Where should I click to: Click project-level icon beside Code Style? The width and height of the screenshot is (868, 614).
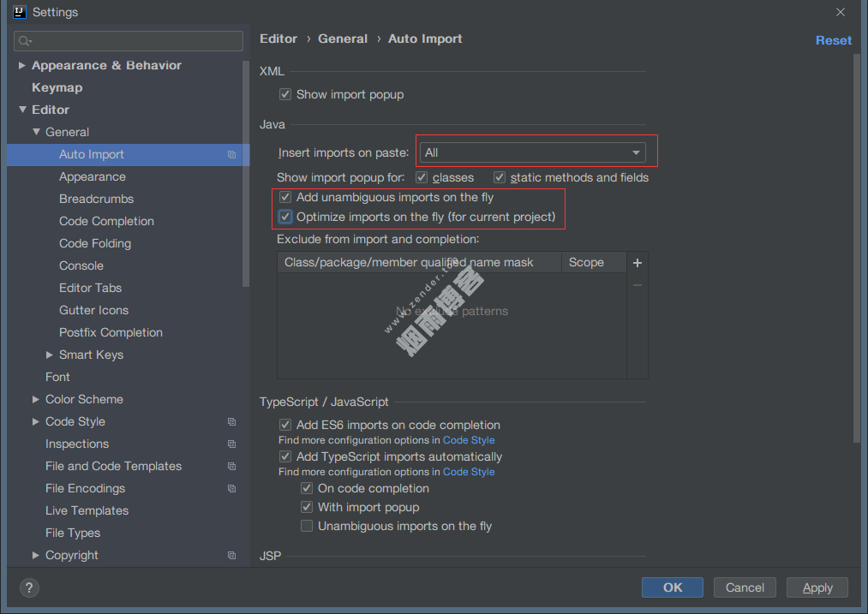pos(231,422)
